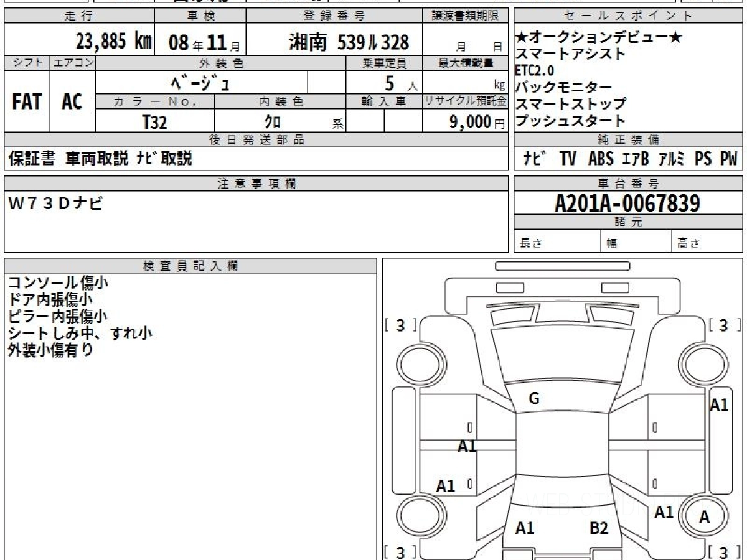Select アルミ in genuine equipment row
This screenshot has height=560, width=747.
click(672, 159)
